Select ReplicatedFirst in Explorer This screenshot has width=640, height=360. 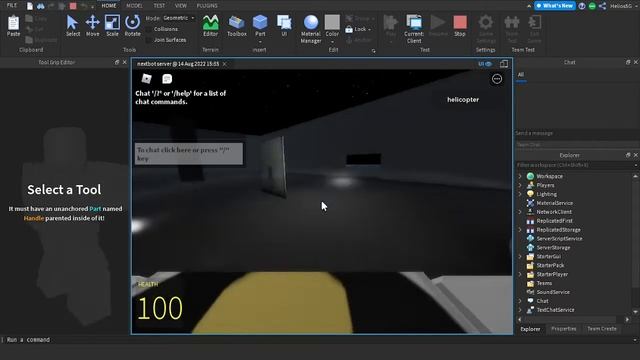554,221
